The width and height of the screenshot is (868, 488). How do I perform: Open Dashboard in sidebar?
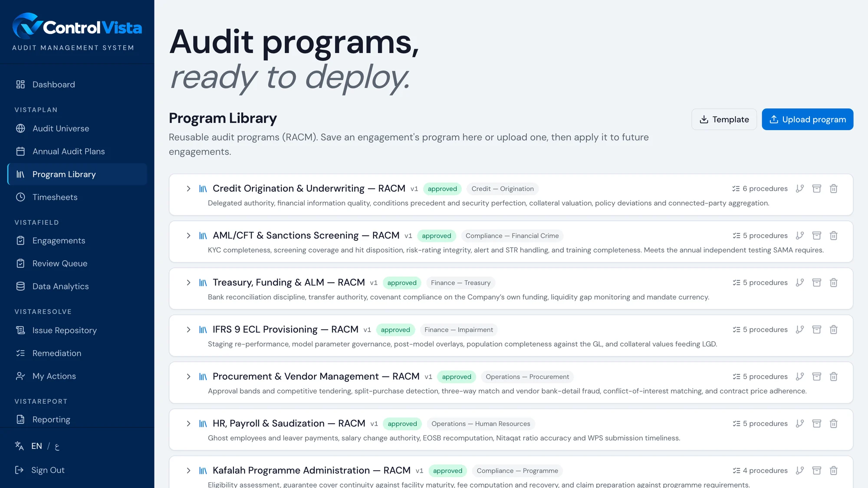pyautogui.click(x=77, y=85)
